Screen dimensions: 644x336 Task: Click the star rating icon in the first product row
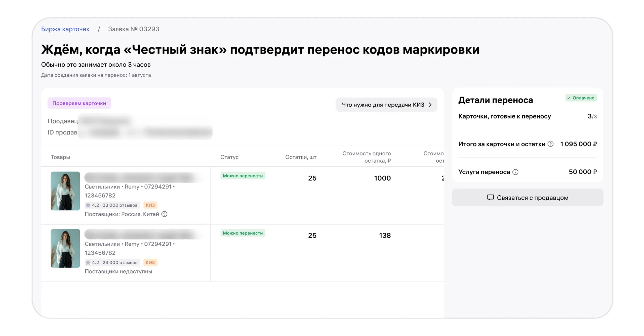[88, 205]
